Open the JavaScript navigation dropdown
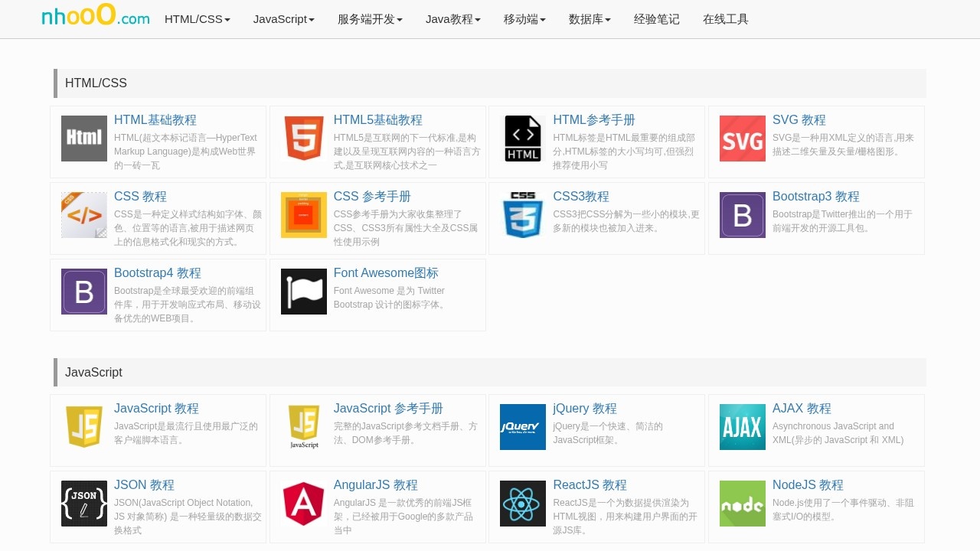 pyautogui.click(x=283, y=19)
